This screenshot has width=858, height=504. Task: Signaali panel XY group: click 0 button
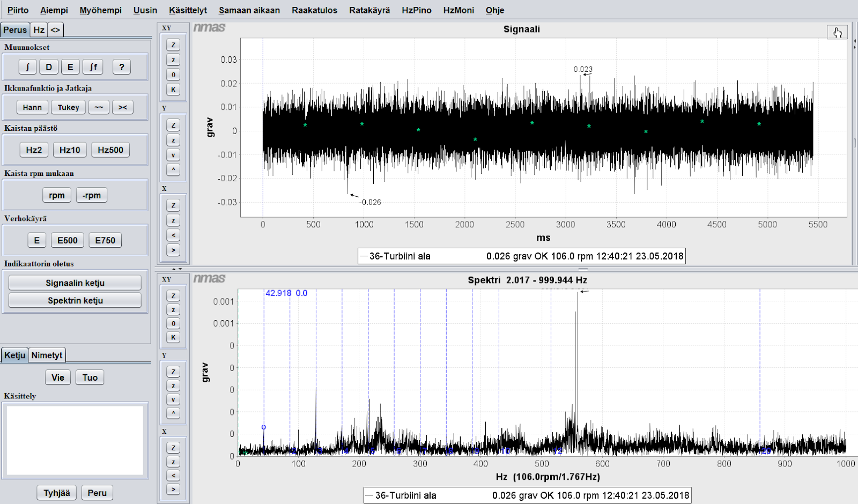point(173,75)
